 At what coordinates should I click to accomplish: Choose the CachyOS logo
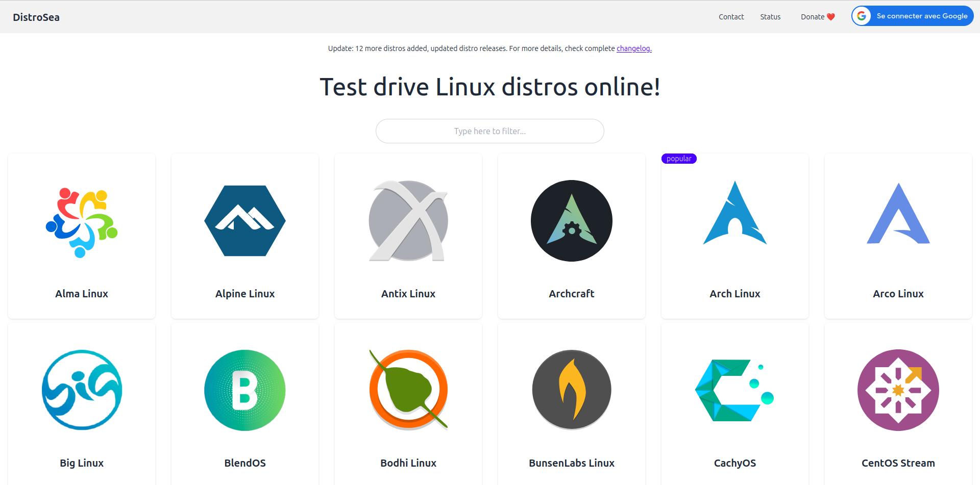(734, 390)
